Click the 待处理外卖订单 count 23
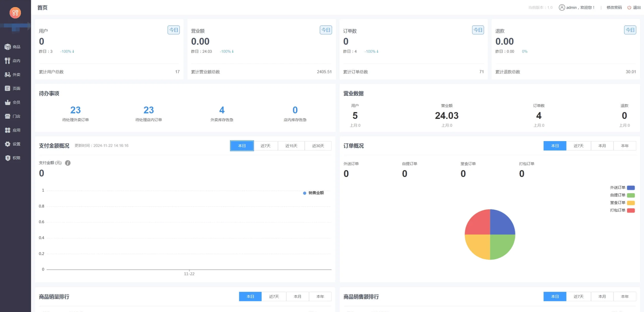The image size is (644, 312). pos(75,110)
